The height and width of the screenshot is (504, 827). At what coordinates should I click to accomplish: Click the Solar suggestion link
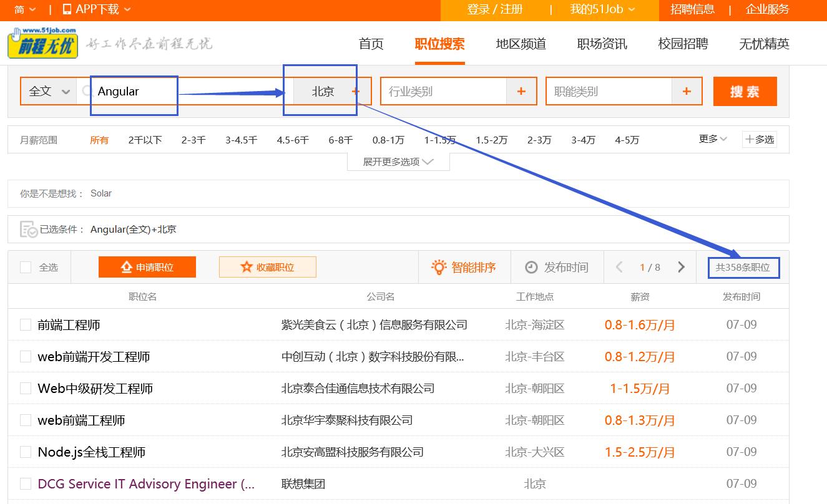[x=101, y=193]
